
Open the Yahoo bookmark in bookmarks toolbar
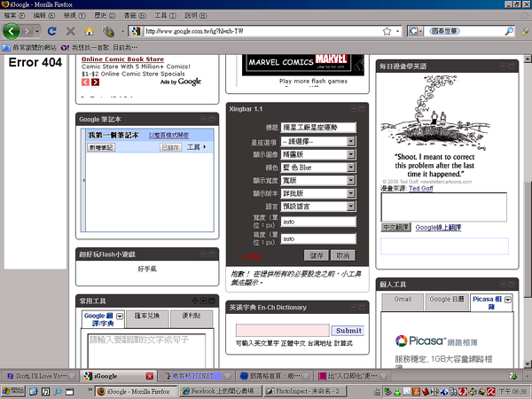pyautogui.click(x=99, y=48)
